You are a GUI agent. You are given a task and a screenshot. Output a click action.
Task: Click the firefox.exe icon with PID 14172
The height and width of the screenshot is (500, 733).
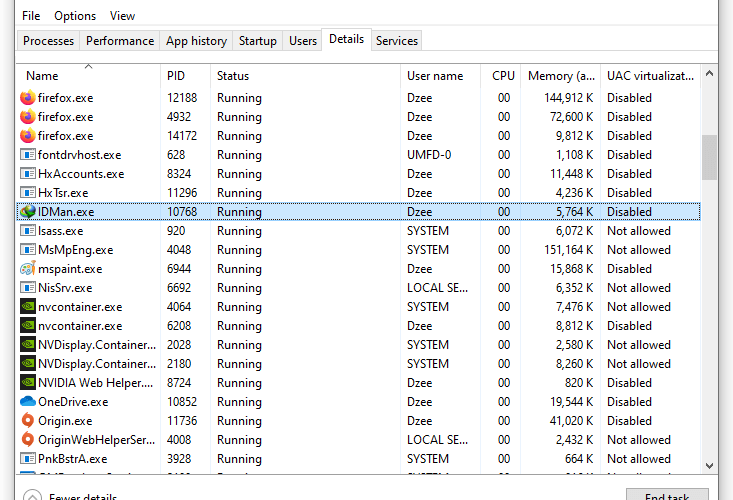[x=28, y=136]
